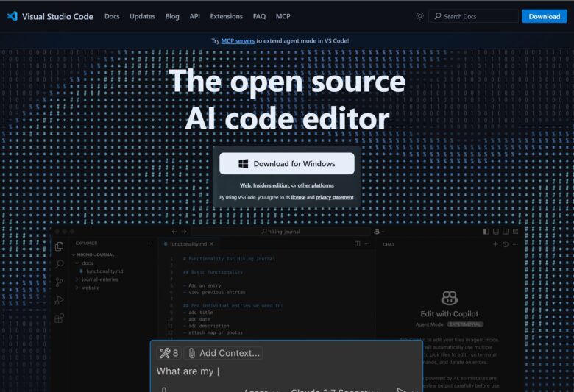Open the customize layout icon

(515, 232)
